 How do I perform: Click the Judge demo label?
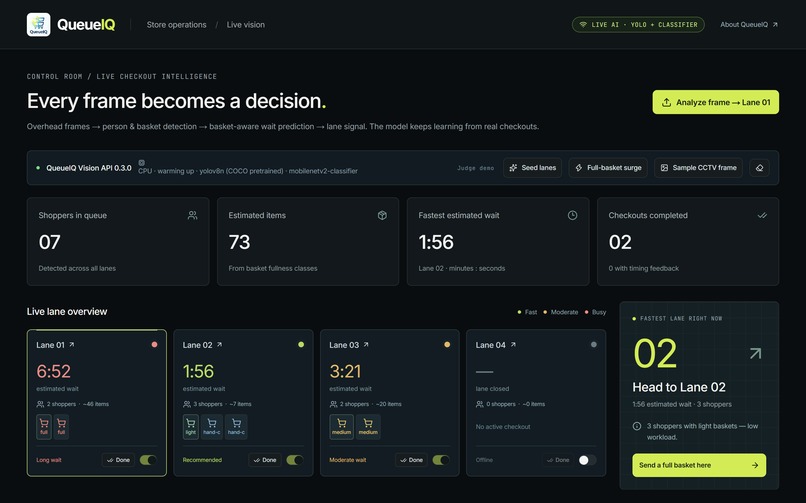point(475,168)
